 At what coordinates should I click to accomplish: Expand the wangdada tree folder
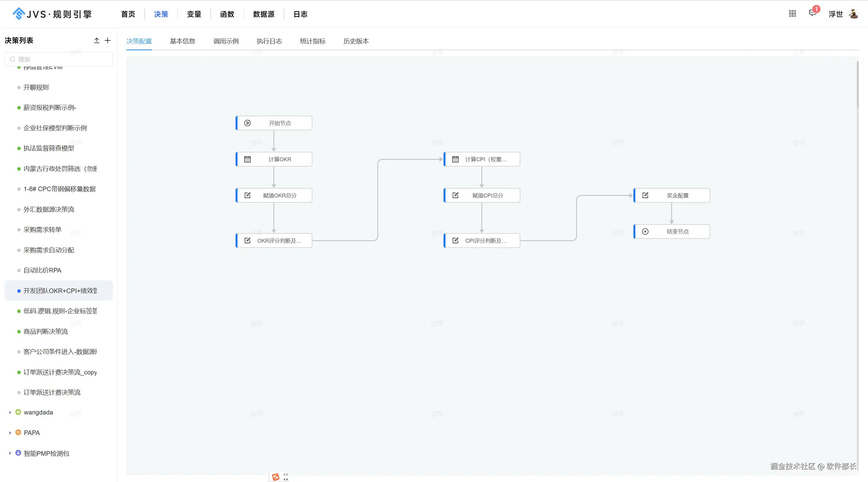(10, 412)
